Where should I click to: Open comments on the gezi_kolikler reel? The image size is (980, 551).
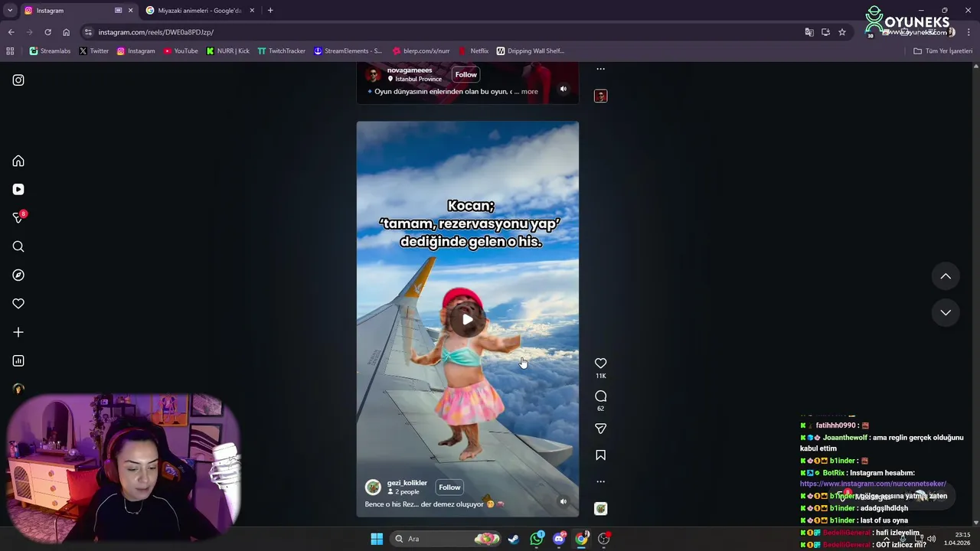[x=601, y=396]
